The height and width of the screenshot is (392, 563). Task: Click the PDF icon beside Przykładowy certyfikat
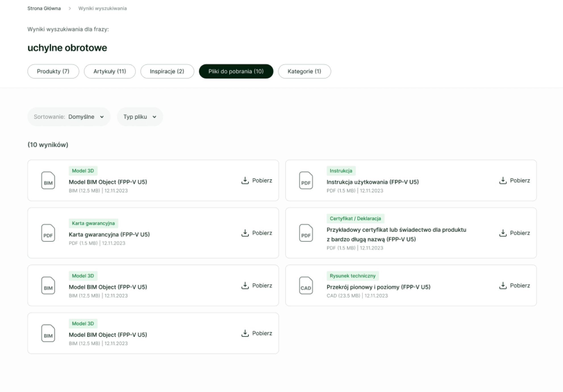coord(306,233)
